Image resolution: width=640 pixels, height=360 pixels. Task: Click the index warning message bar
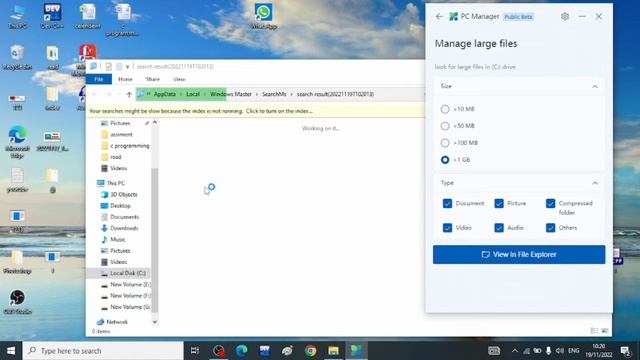(256, 111)
